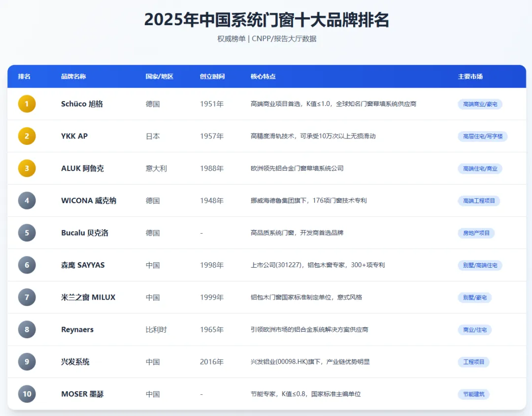Click the gray rank 6 badge
The width and height of the screenshot is (532, 416).
(27, 265)
